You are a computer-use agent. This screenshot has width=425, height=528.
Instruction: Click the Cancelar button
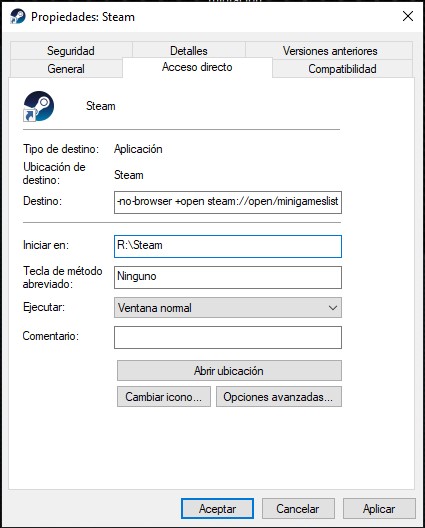(x=298, y=508)
